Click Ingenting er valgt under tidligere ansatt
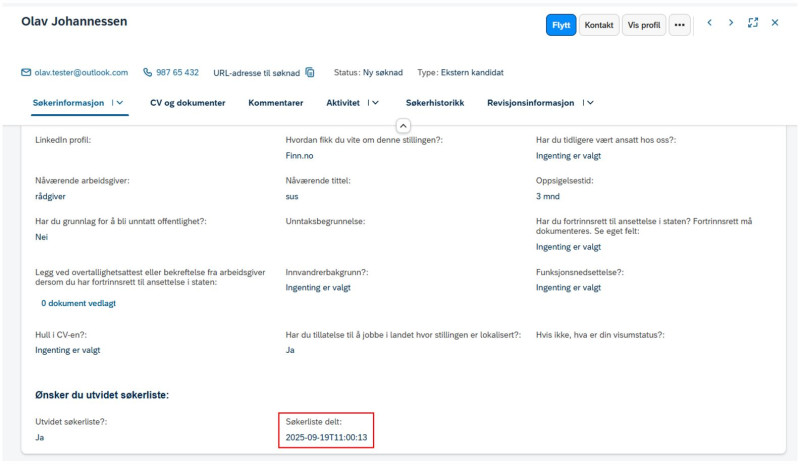This screenshot has width=800, height=464. click(x=568, y=156)
